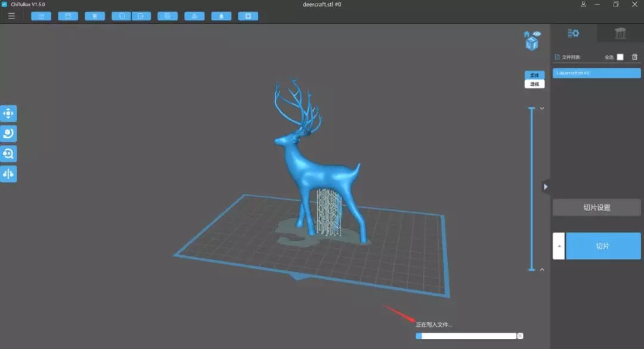Click the F face of view cube
This screenshot has width=644, height=349.
click(x=535, y=44)
